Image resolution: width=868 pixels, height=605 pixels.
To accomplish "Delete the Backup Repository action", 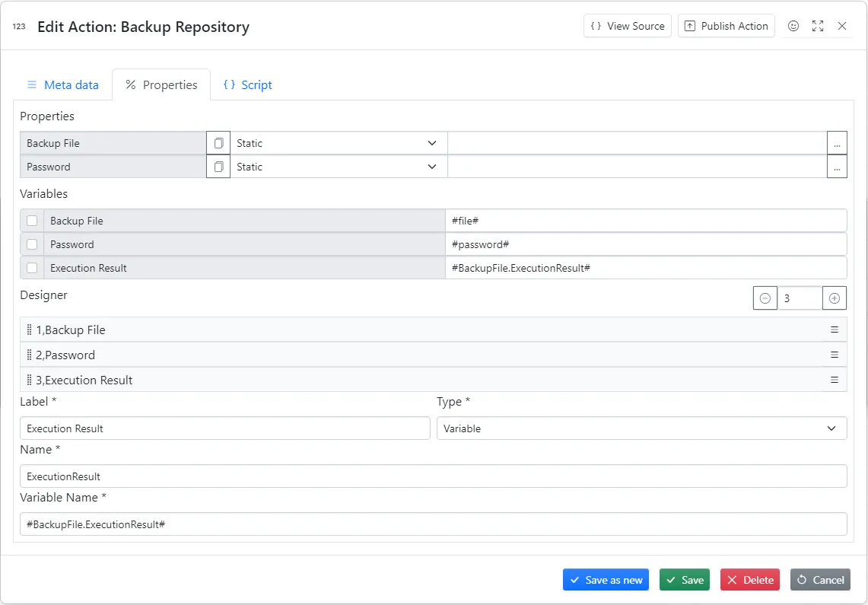I will 749,579.
